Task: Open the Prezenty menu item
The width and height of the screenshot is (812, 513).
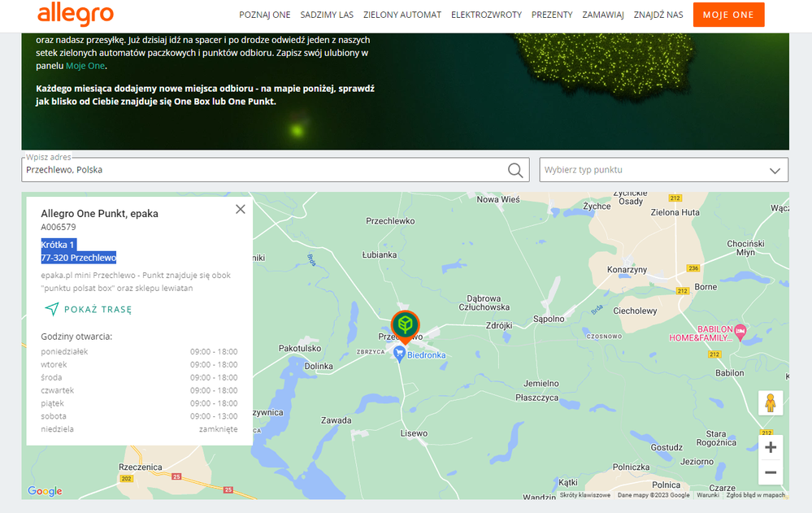Action: click(x=552, y=15)
